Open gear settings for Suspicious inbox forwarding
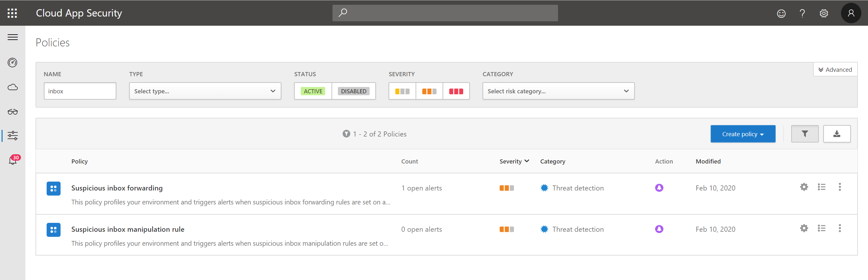 [x=804, y=187]
